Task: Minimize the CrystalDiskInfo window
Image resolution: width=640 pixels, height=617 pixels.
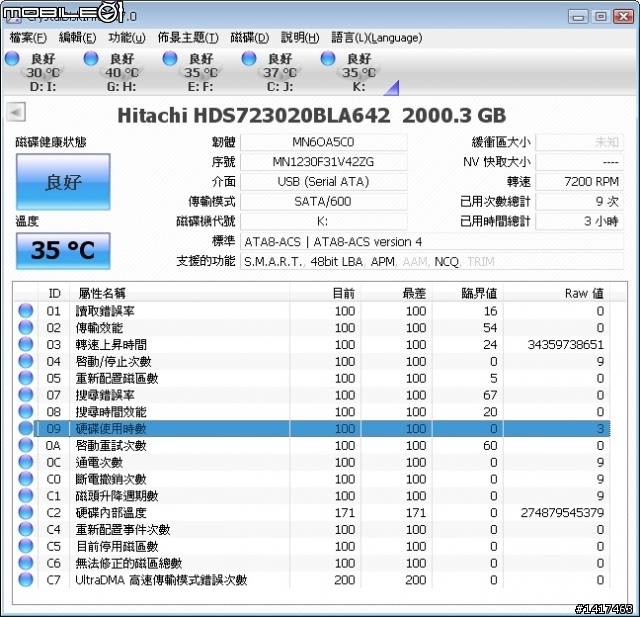Action: click(x=578, y=16)
